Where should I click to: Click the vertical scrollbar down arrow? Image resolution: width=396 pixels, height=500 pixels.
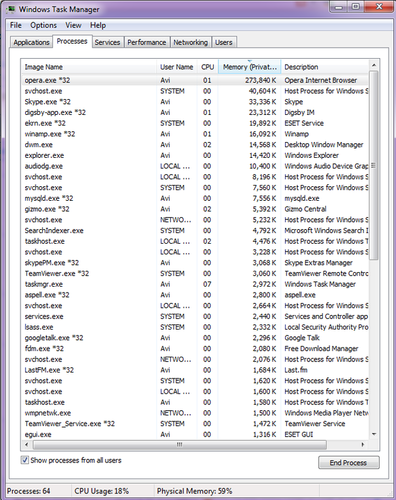pos(374,434)
